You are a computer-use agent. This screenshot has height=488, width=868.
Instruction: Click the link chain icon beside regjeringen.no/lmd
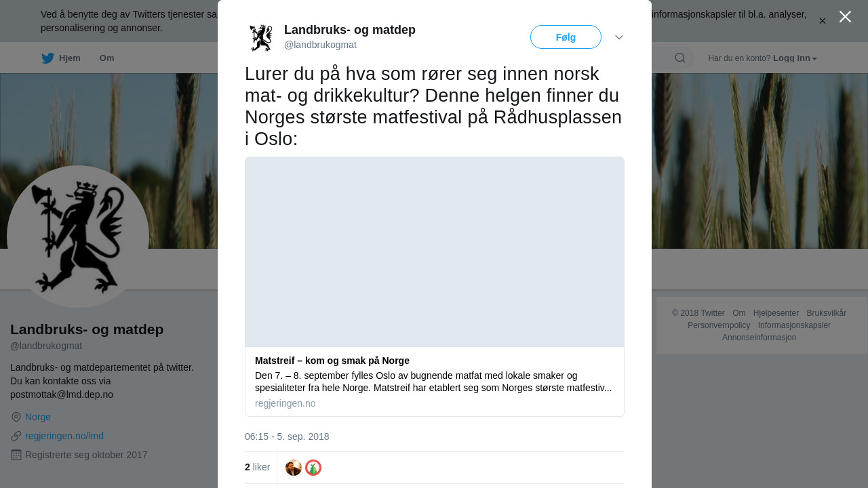pos(16,436)
